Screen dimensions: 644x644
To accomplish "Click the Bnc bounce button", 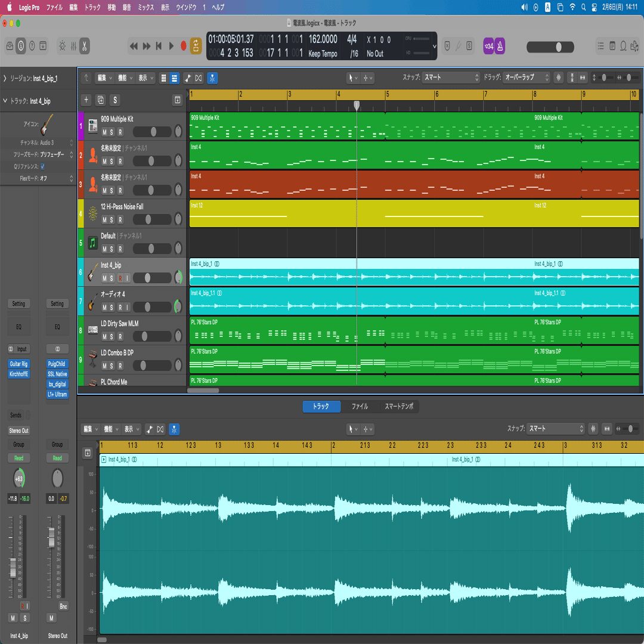I will [x=63, y=606].
